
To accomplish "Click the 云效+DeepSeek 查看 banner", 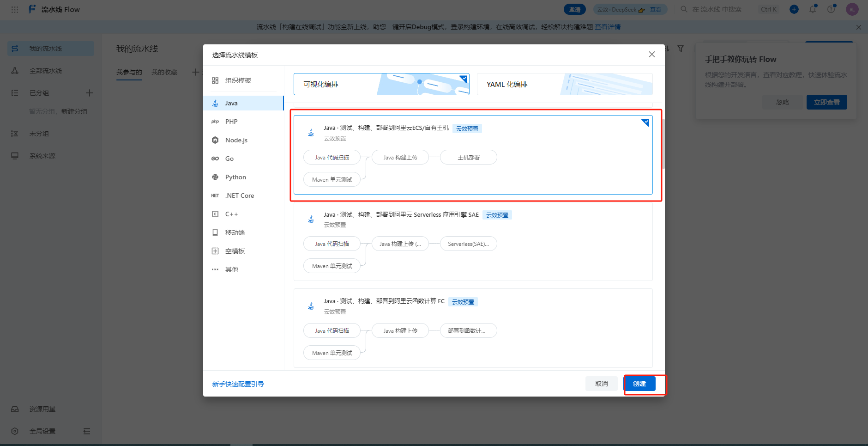I will (630, 9).
